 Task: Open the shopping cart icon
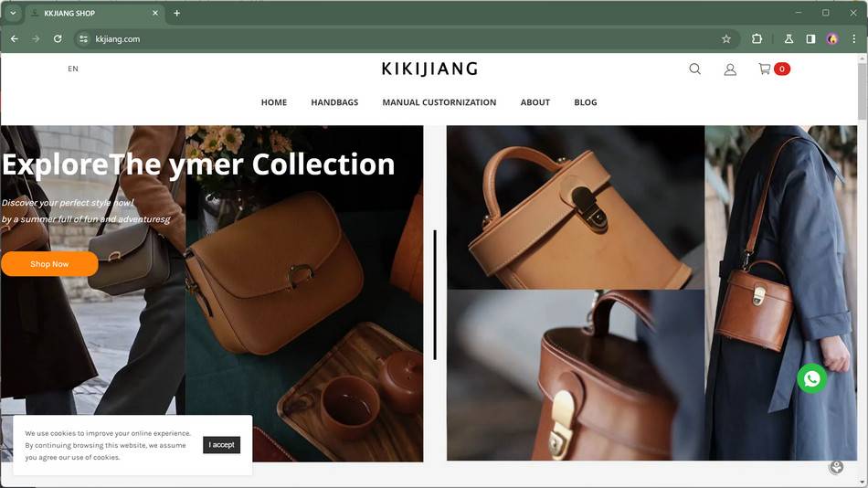pyautogui.click(x=765, y=69)
